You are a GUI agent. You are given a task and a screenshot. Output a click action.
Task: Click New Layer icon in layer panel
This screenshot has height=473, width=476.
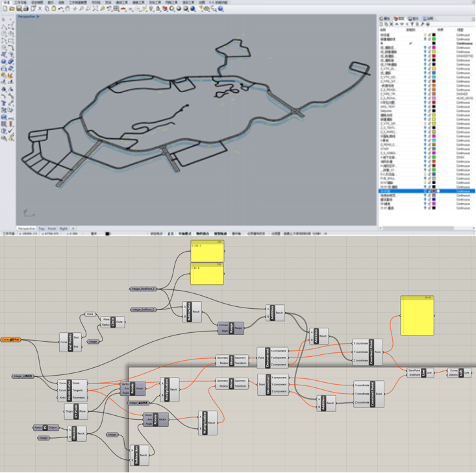381,24
